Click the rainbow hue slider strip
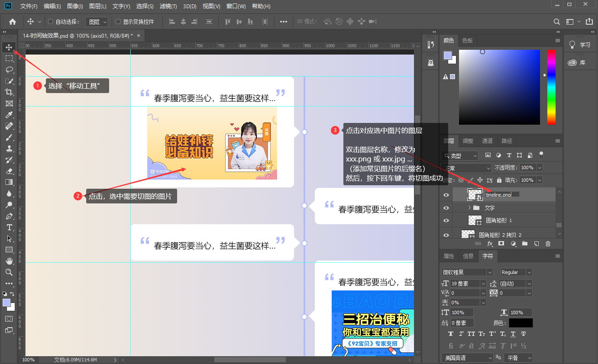Screen dimensions: 598x364 tap(551, 87)
